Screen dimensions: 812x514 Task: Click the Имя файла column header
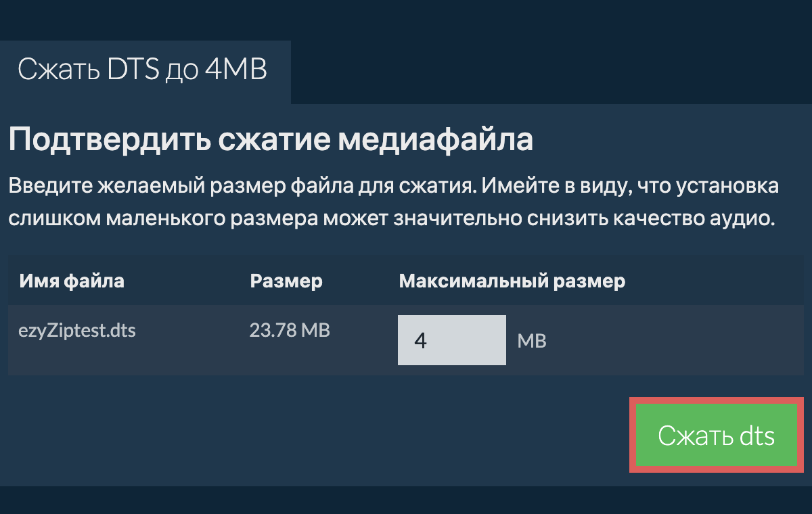point(72,281)
